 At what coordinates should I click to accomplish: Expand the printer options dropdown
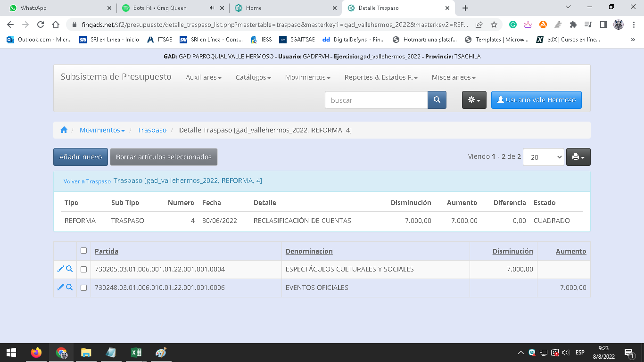[578, 157]
